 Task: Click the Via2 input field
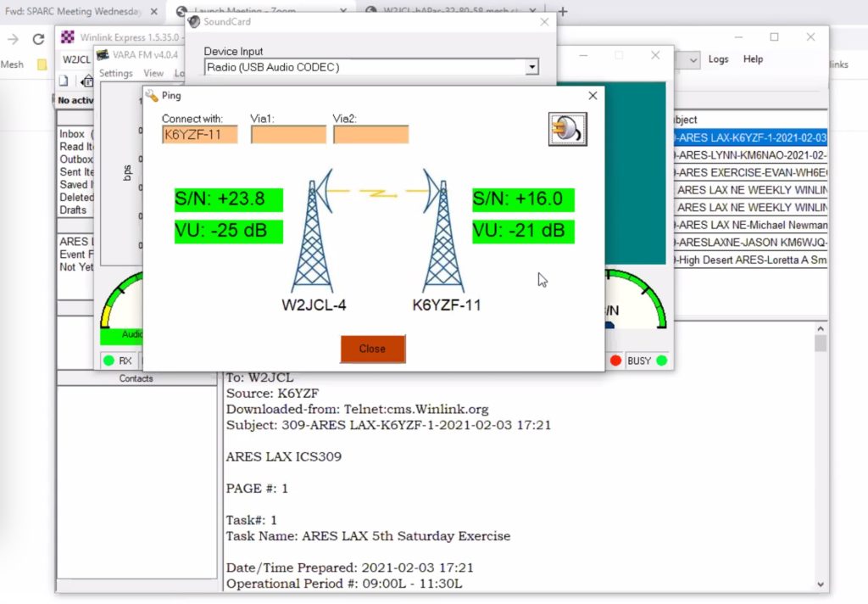point(371,135)
